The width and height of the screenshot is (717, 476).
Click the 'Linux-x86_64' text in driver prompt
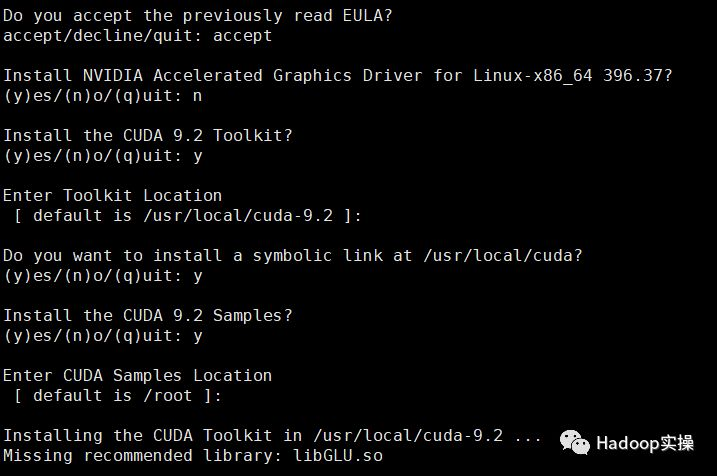click(x=533, y=76)
